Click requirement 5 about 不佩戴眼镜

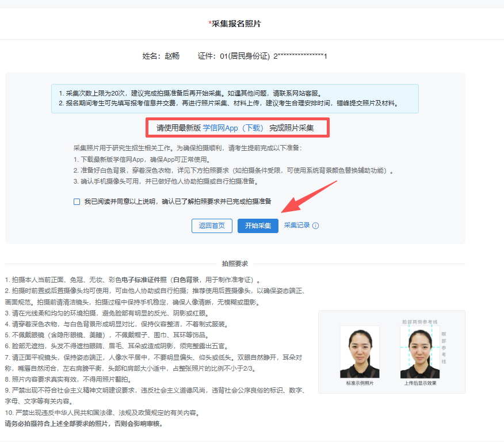pyautogui.click(x=108, y=335)
